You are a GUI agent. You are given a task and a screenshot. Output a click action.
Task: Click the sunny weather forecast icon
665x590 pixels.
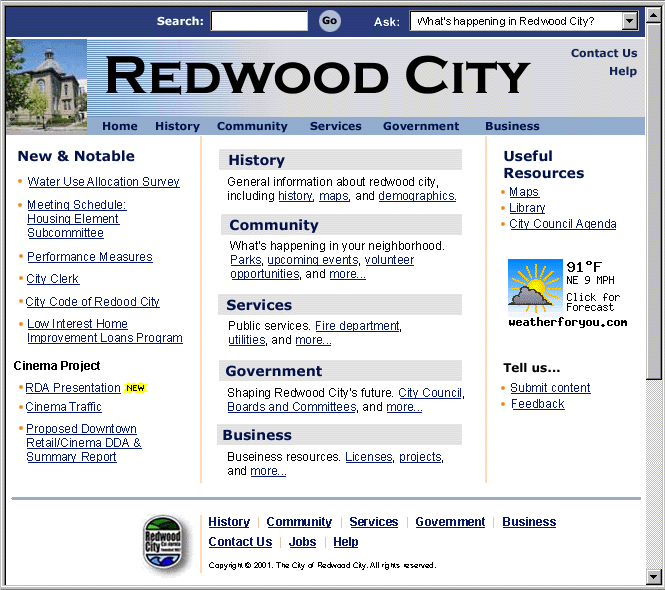(x=535, y=287)
